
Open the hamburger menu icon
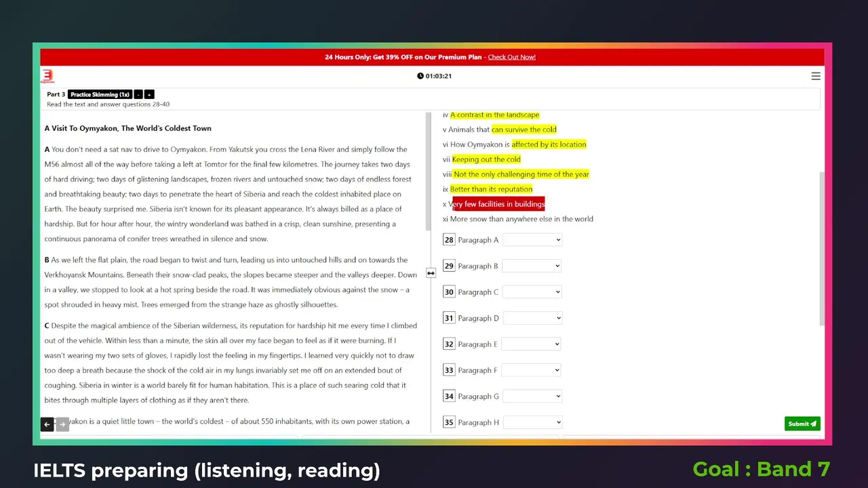(816, 76)
